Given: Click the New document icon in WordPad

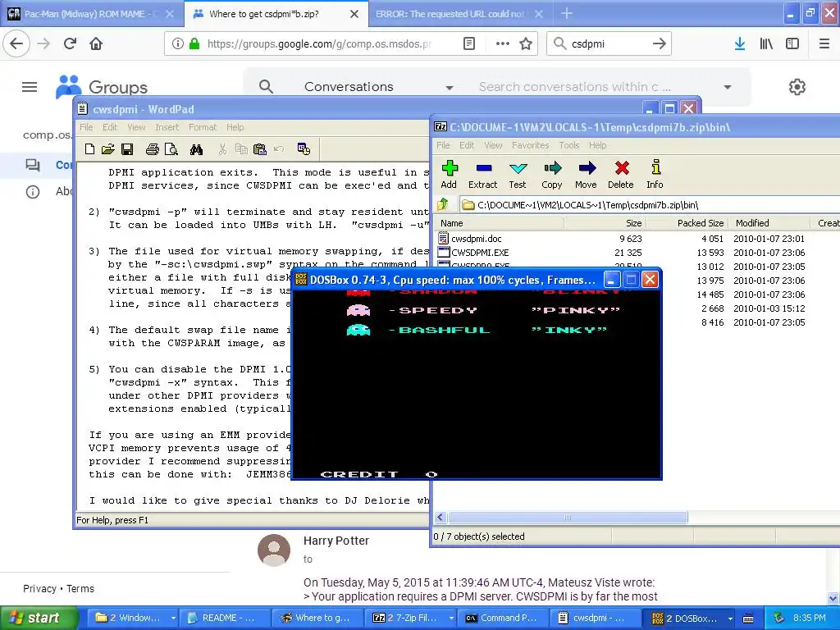Looking at the screenshot, I should pos(89,149).
